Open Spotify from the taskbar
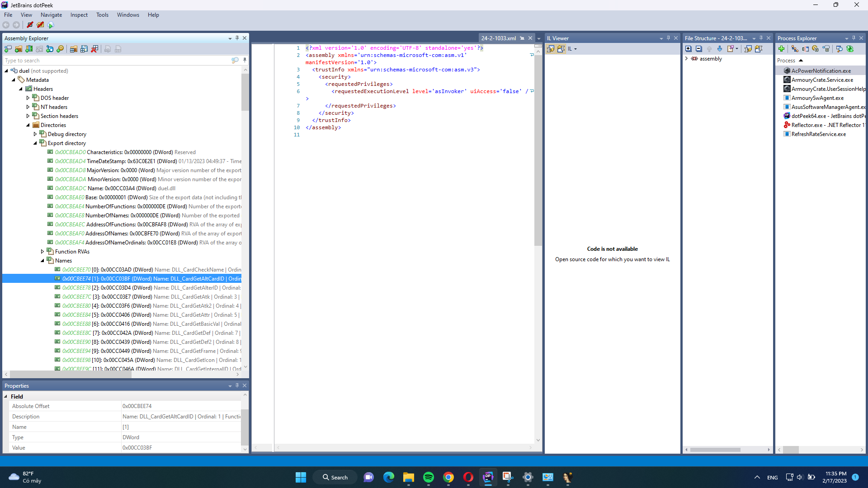Screen dimensions: 868x488 point(429,477)
